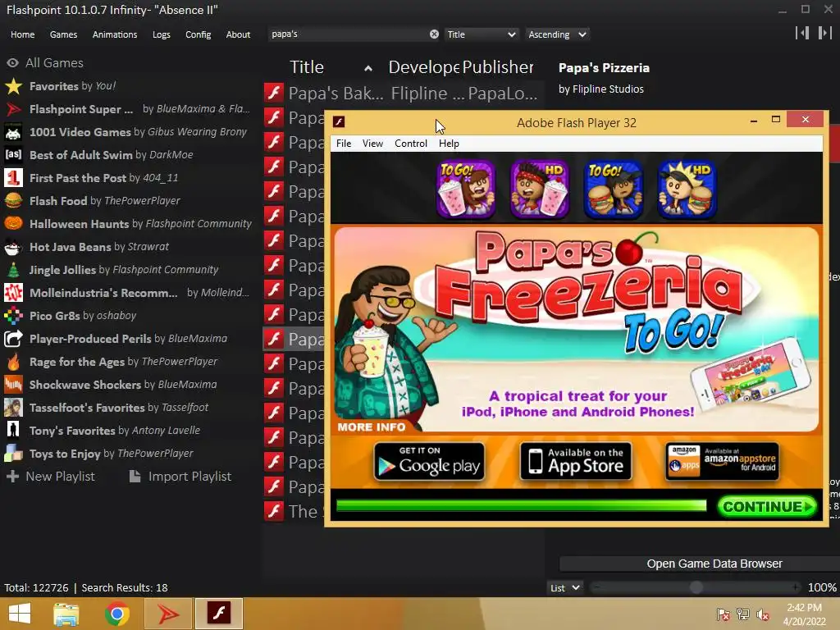The width and height of the screenshot is (840, 630).
Task: Click the App Store badge
Action: (576, 461)
